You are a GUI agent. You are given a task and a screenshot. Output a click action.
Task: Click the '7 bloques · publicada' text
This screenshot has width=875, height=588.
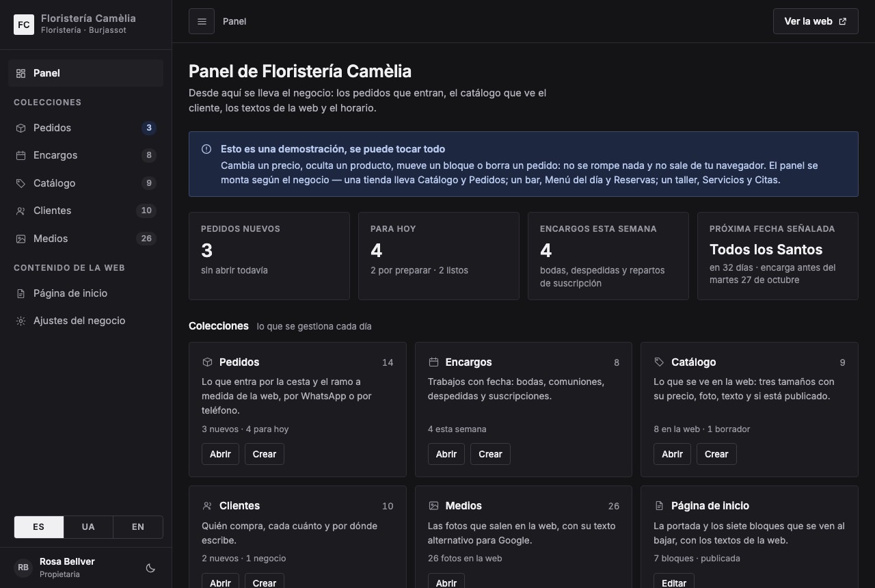[697, 559]
